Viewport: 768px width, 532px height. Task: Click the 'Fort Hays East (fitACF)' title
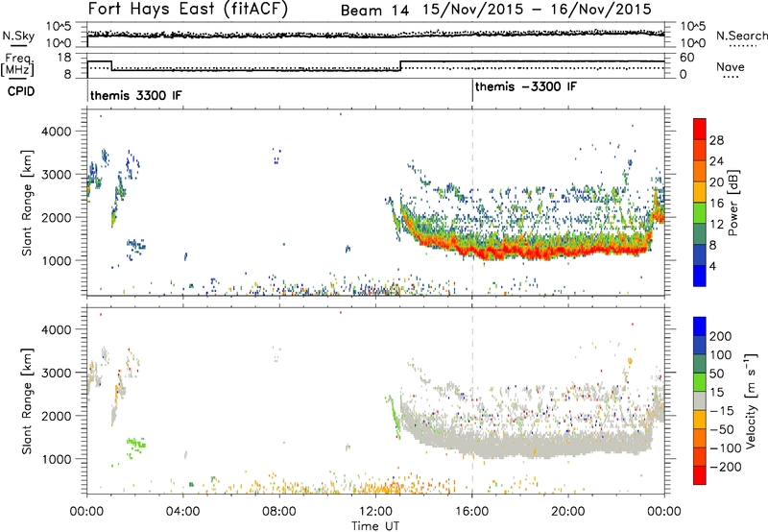pyautogui.click(x=187, y=10)
